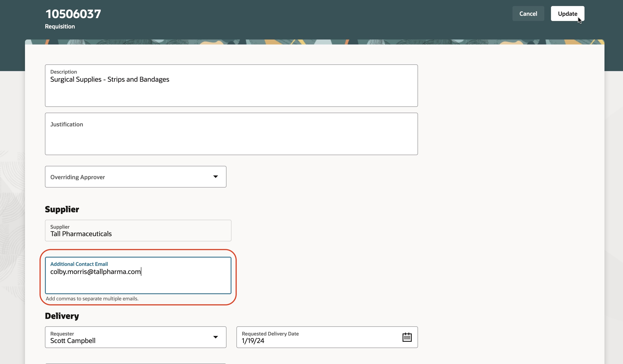Click the Update button

pyautogui.click(x=567, y=14)
